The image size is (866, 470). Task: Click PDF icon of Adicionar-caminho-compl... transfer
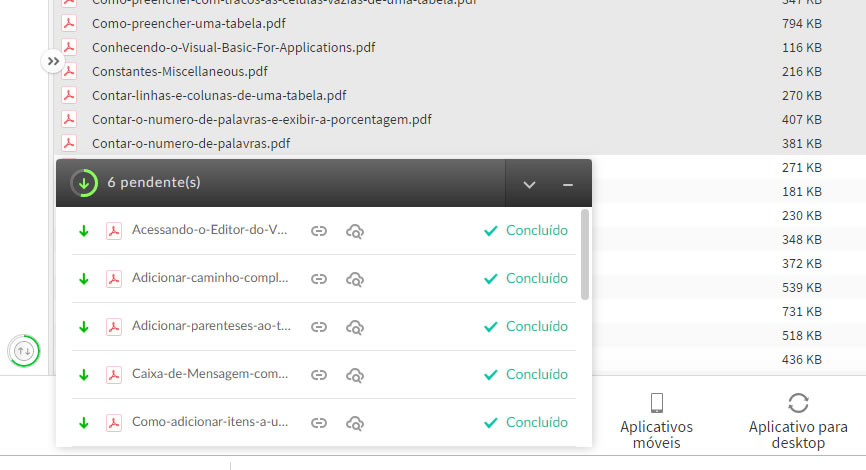(114, 279)
